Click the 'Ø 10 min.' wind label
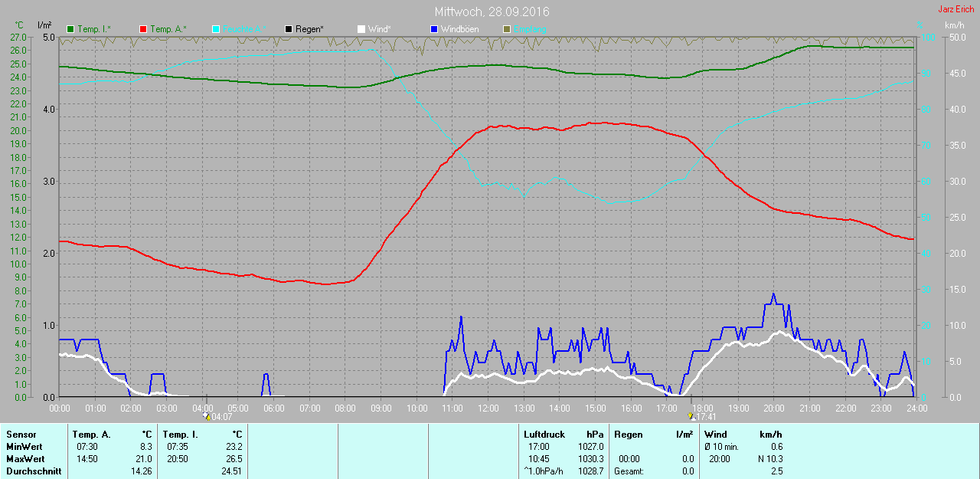980x479 pixels. (722, 447)
